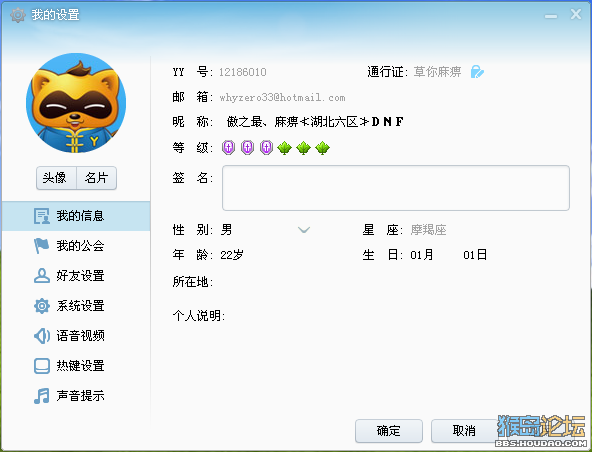Select 我的信息 in the sidebar
This screenshot has width=592, height=452.
click(76, 216)
